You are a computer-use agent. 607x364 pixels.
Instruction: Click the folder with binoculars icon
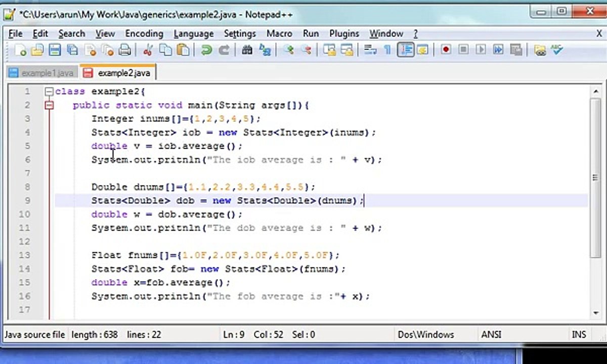click(540, 50)
